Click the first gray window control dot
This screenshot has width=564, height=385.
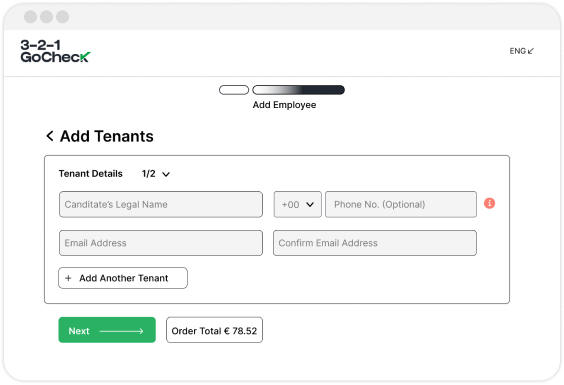(31, 17)
